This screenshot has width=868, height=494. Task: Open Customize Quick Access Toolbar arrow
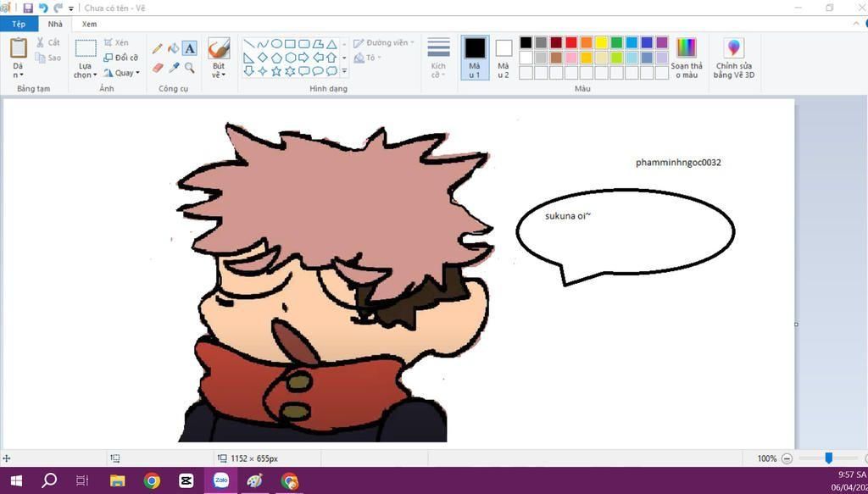(71, 8)
